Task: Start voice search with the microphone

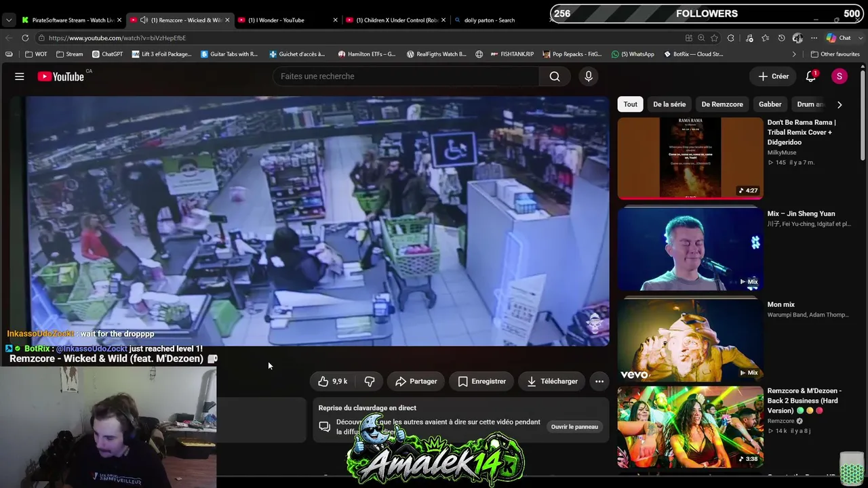Action: 589,77
